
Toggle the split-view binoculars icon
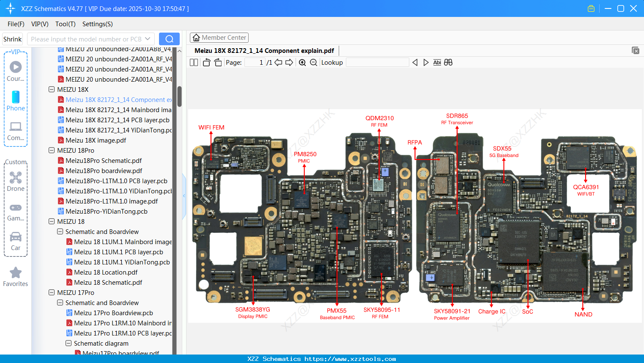(x=448, y=62)
